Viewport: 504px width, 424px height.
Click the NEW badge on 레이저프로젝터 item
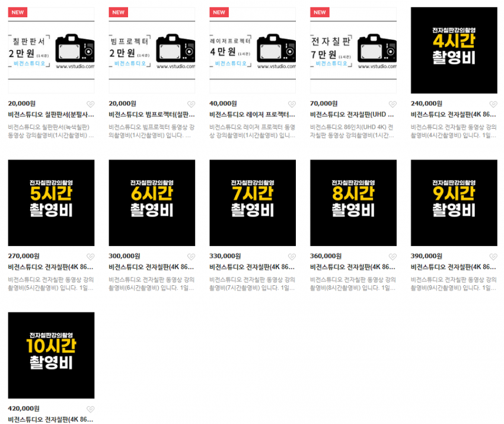tap(219, 12)
